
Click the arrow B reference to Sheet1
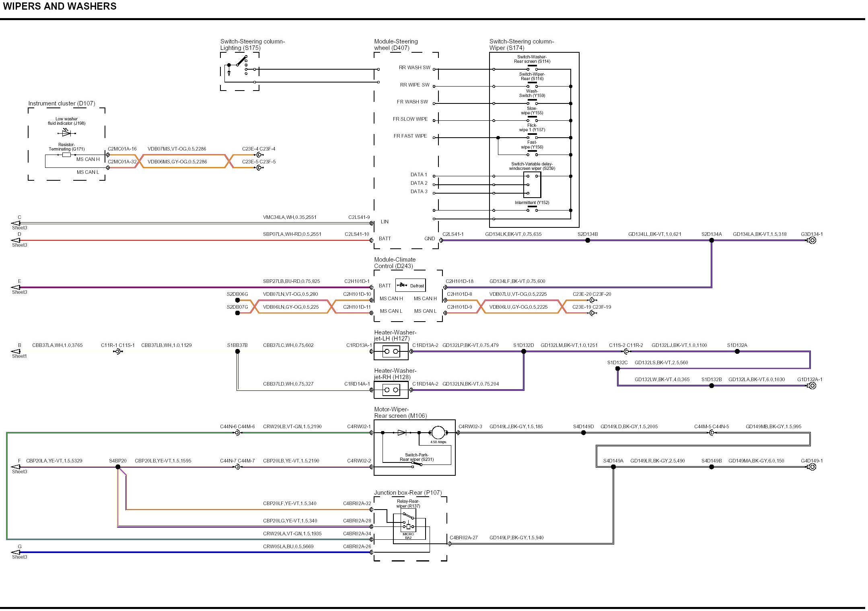pyautogui.click(x=16, y=351)
